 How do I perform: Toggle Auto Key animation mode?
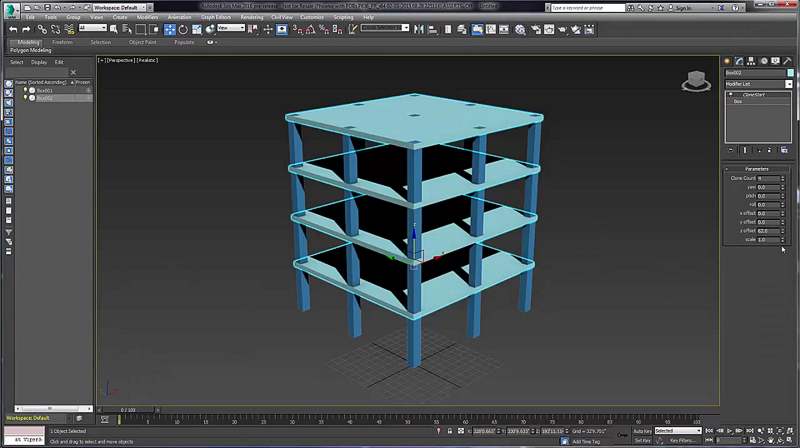[x=643, y=431]
